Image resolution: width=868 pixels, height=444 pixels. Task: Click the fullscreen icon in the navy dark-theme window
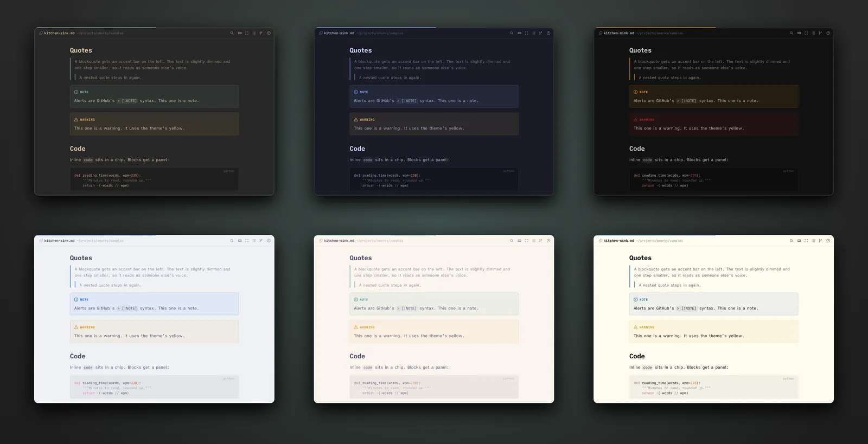(526, 33)
